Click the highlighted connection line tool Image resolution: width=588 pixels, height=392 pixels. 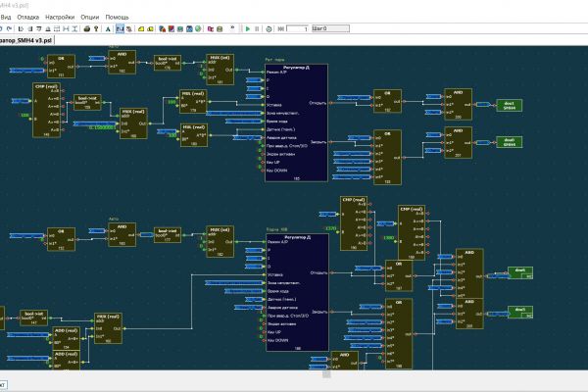120,28
